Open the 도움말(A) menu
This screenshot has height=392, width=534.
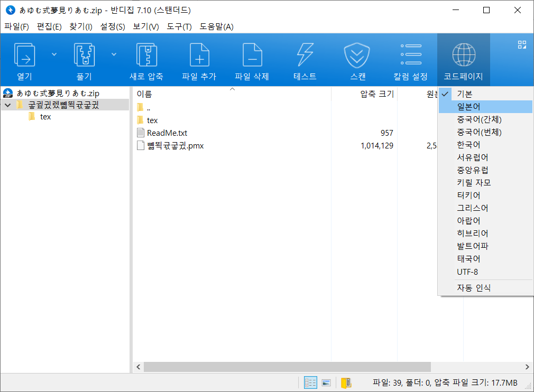[x=216, y=26]
